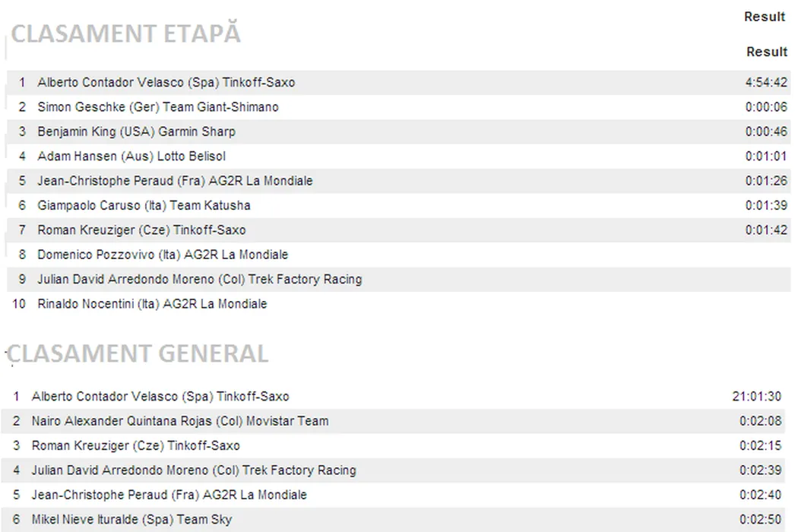Click stage winning time 4:54:42
798x532 pixels.
pos(766,83)
